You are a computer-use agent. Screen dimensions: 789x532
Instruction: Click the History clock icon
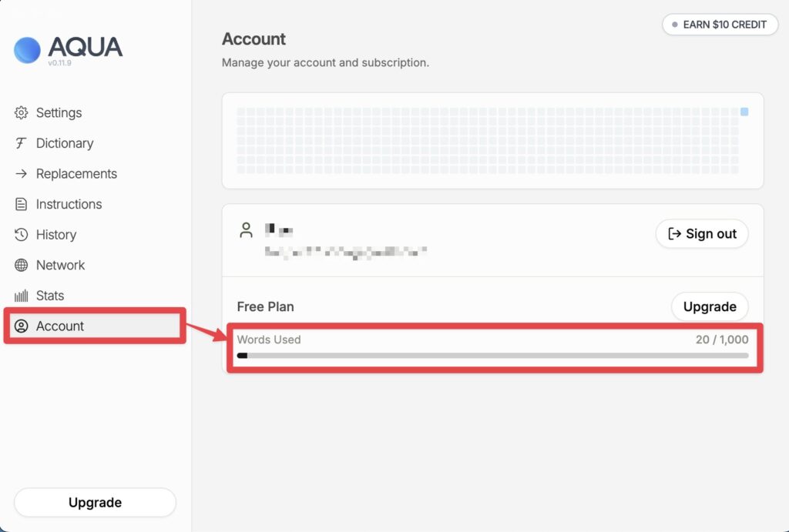pos(22,235)
